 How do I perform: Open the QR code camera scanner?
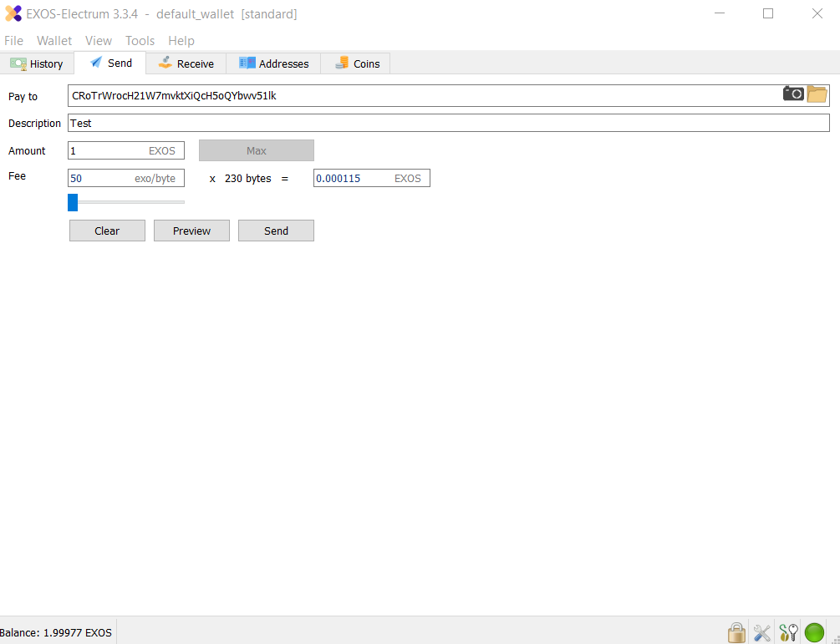[x=793, y=94]
